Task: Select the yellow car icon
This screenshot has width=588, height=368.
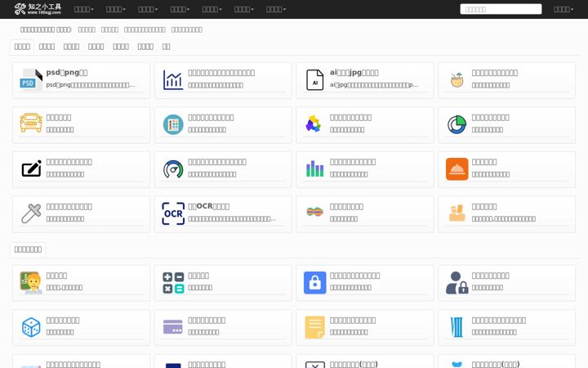Action: 31,123
